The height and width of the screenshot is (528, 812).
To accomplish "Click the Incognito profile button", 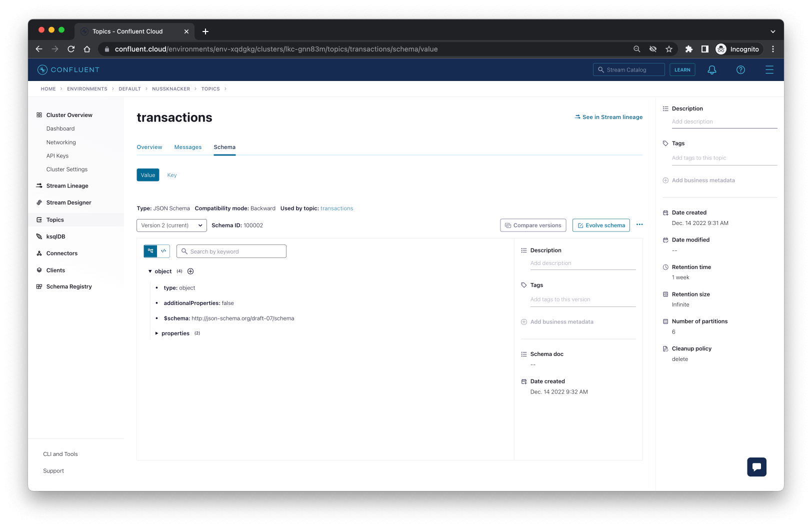I will (738, 49).
